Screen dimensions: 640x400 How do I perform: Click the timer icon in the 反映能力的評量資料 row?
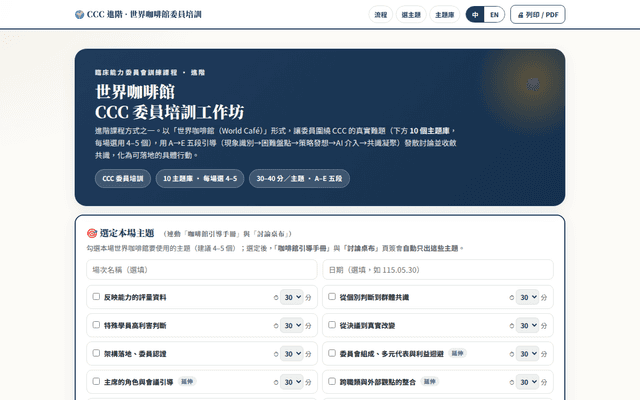pos(276,298)
